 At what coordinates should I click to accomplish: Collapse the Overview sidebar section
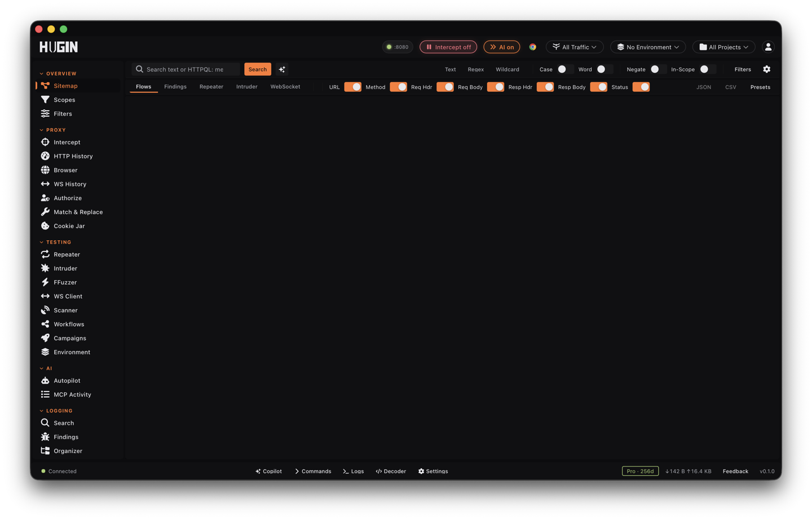coord(58,73)
